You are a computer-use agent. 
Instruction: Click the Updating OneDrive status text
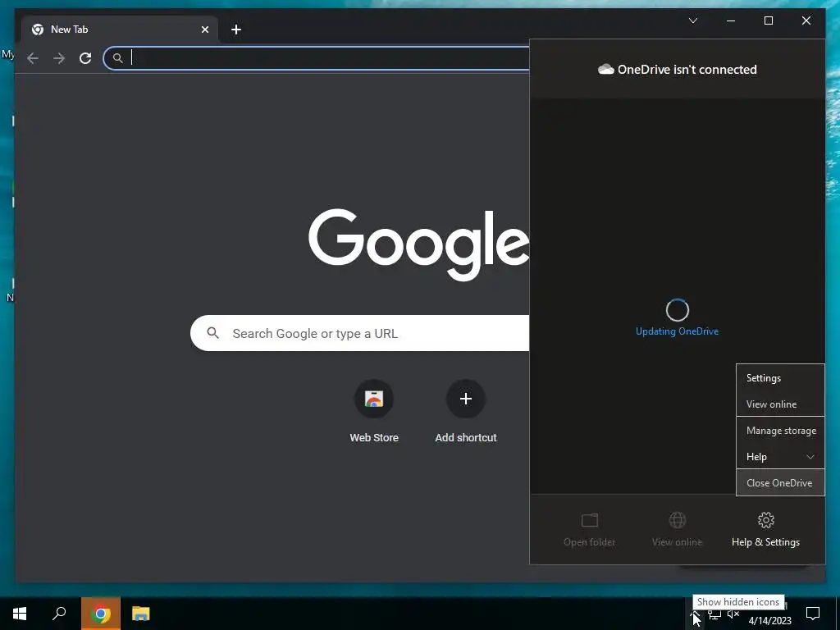coord(677,331)
